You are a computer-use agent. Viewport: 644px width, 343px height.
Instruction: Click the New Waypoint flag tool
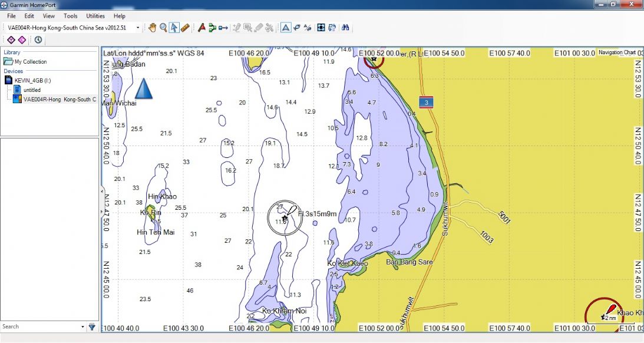(202, 28)
